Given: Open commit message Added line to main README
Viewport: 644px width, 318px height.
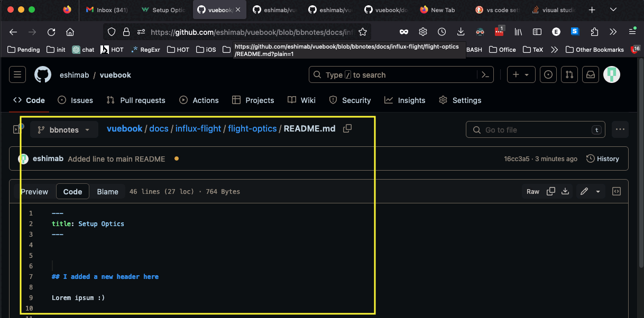Looking at the screenshot, I should 116,159.
